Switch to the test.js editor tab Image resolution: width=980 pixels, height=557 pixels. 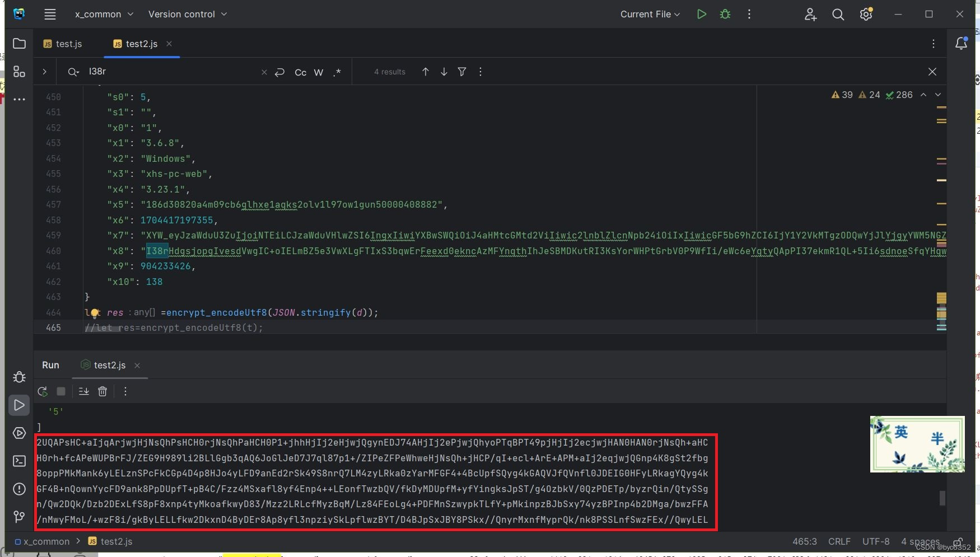[x=63, y=43]
